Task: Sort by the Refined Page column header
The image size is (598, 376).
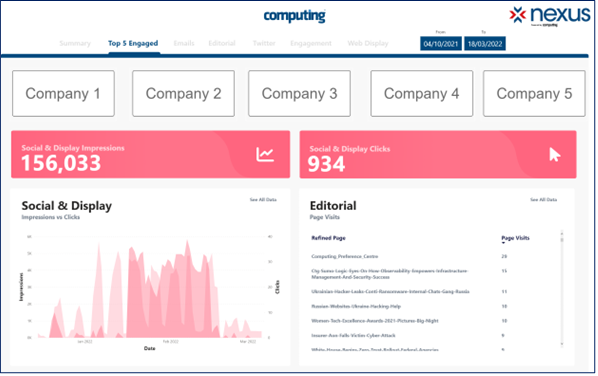Action: tap(328, 238)
